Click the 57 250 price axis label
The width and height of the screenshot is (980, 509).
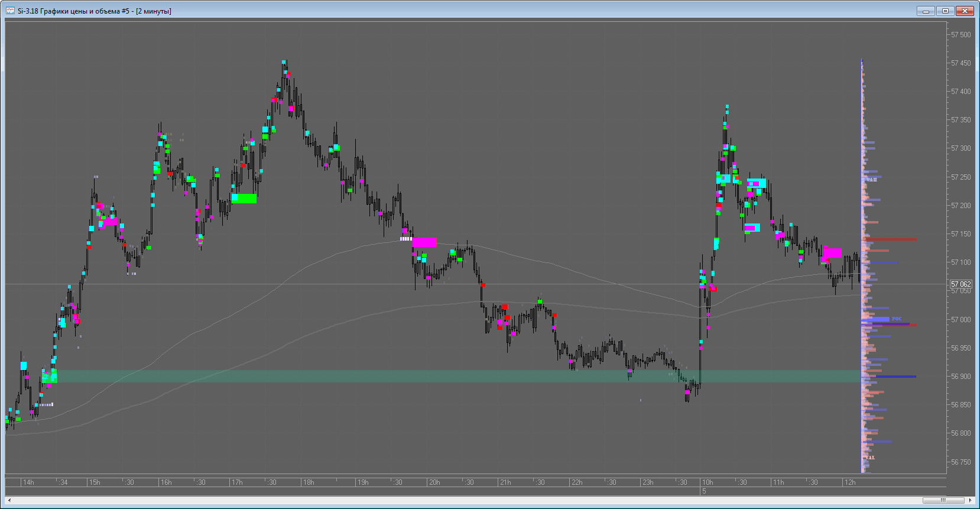coord(960,177)
